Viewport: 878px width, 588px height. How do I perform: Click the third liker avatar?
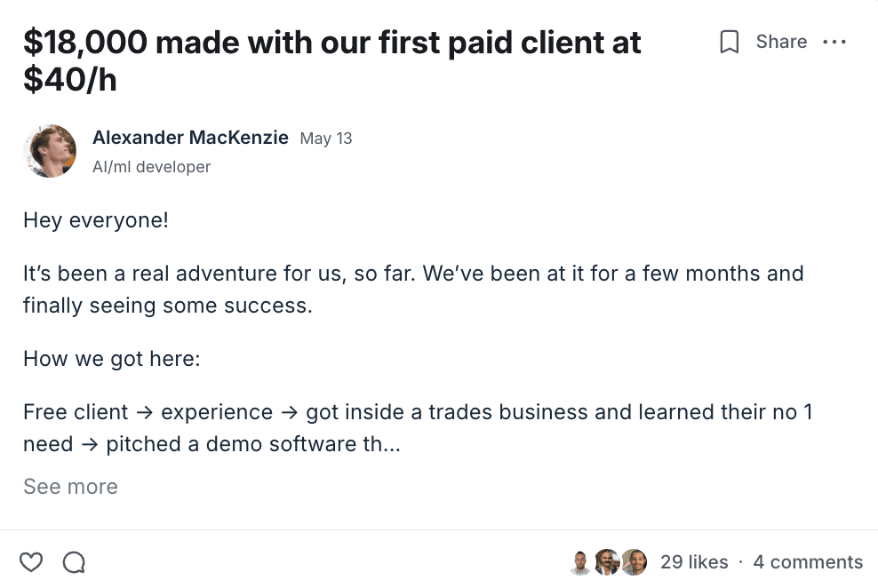click(x=634, y=561)
